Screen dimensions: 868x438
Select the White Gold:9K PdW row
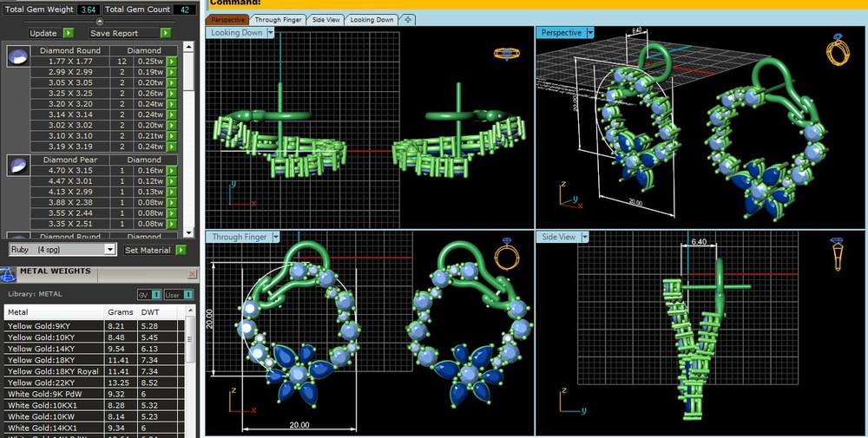[94, 395]
